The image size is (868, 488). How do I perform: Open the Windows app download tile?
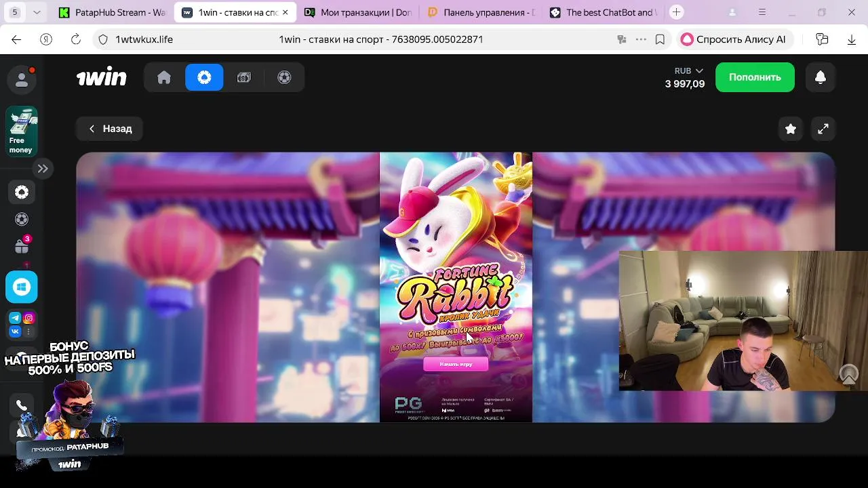pyautogui.click(x=22, y=287)
